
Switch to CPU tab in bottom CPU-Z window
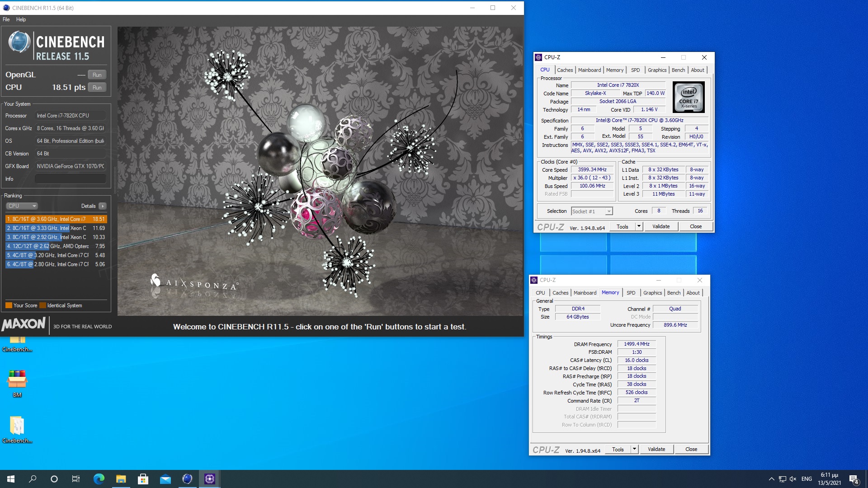540,293
